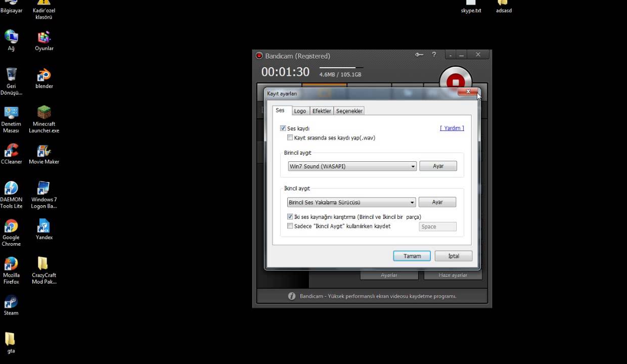The image size is (627, 364).
Task: Confirm with the Tamam button
Action: (x=412, y=256)
